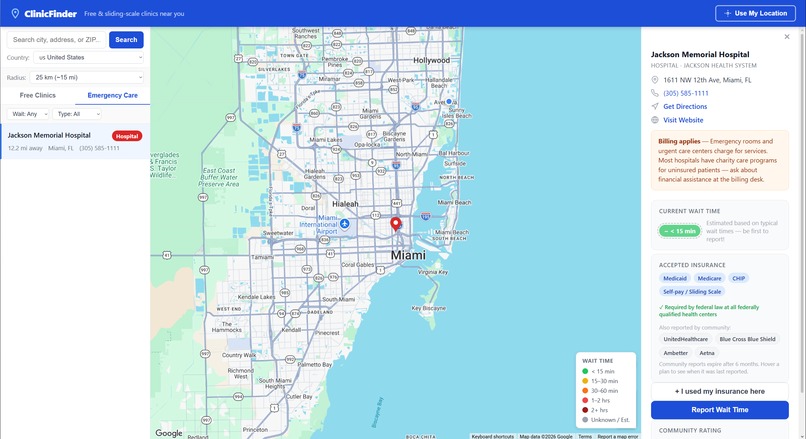
Task: Select the Emergency Care tab
Action: coord(113,95)
